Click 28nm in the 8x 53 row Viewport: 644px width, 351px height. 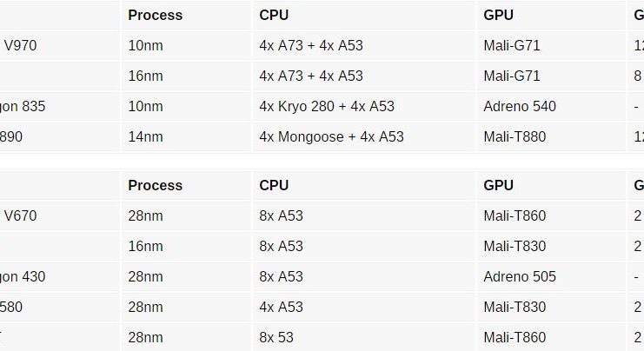click(x=145, y=337)
